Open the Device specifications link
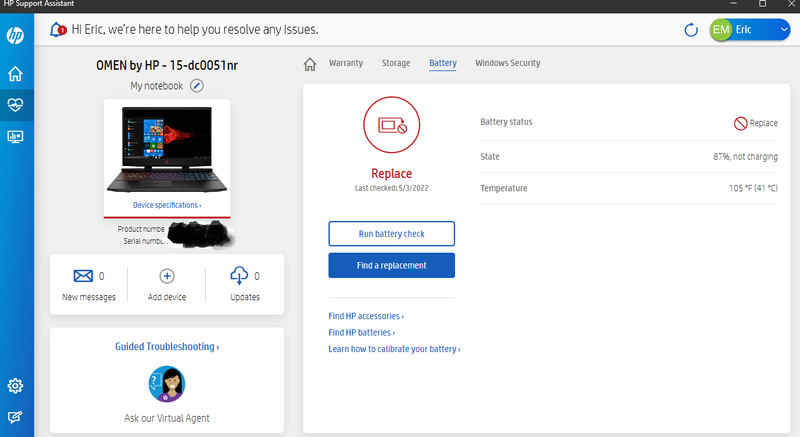 point(167,205)
